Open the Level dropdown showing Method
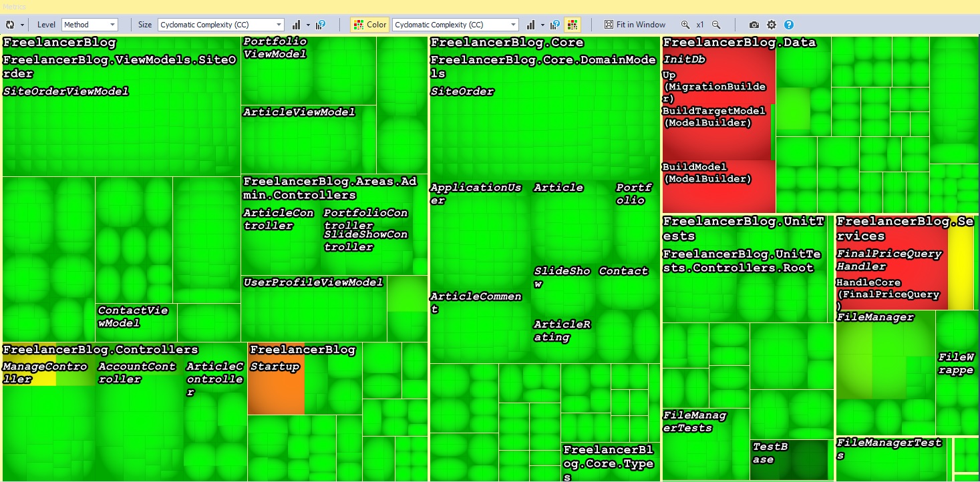 [90, 25]
